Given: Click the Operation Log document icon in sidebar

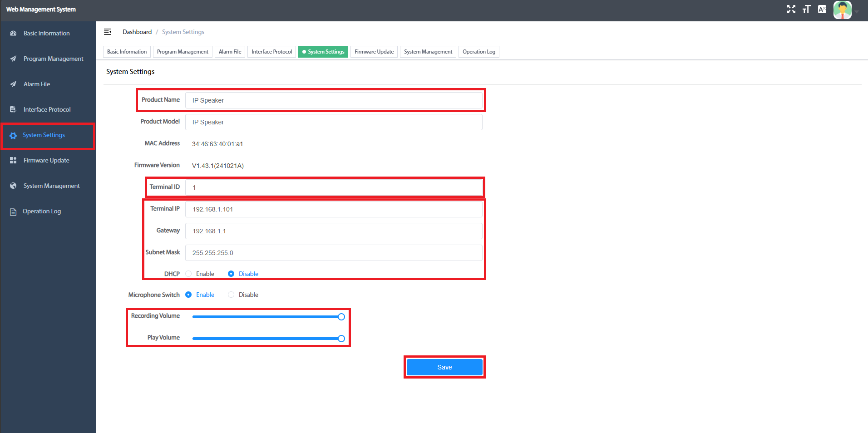Looking at the screenshot, I should pyautogui.click(x=13, y=212).
